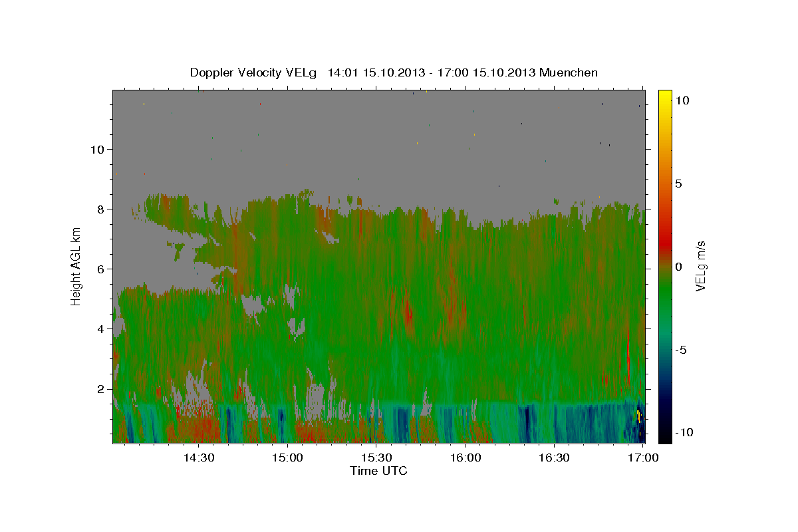Select the '16:30' time axis label

(x=554, y=458)
